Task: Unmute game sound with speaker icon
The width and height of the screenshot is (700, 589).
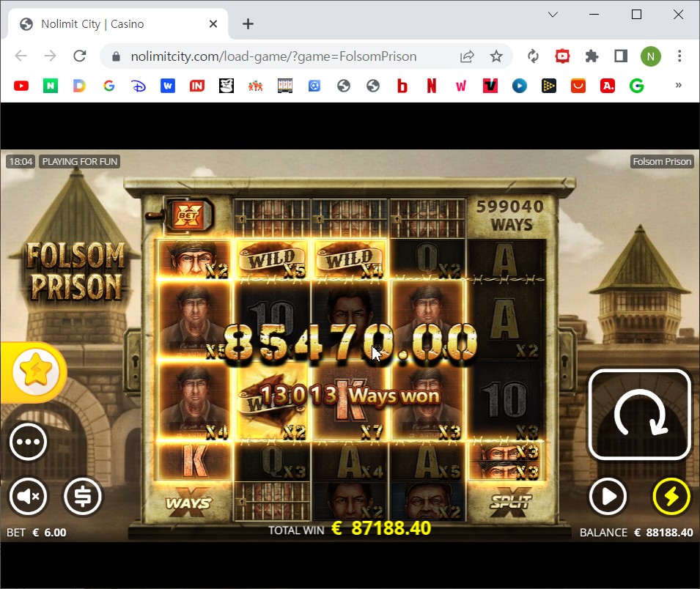Action: 28,496
